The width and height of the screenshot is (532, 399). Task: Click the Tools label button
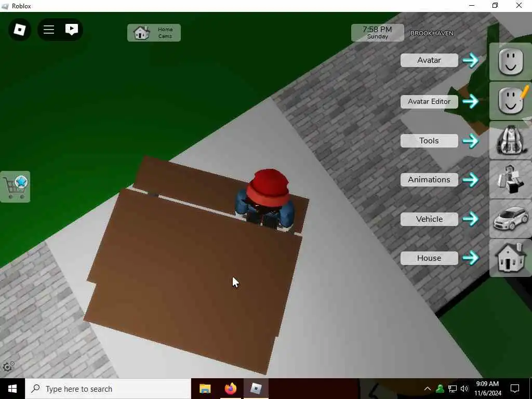coord(429,141)
